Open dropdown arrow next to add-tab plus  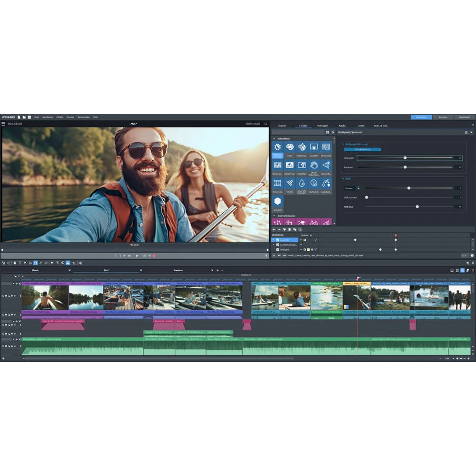pos(222,270)
